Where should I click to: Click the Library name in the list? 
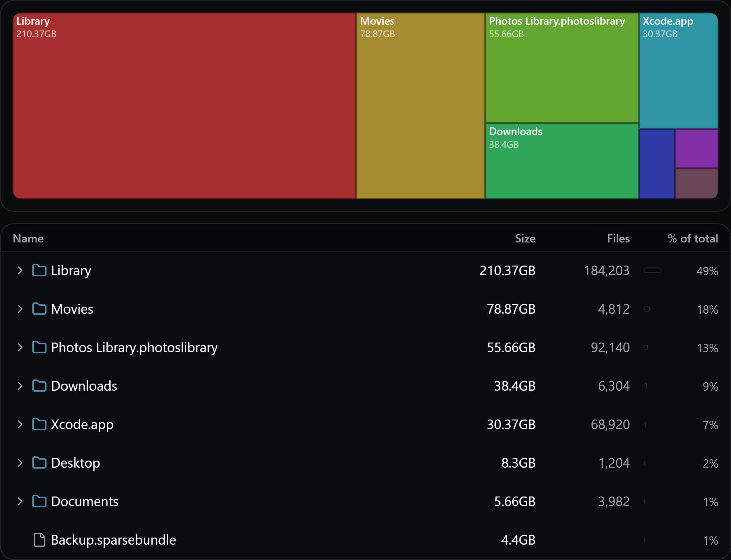tap(71, 271)
